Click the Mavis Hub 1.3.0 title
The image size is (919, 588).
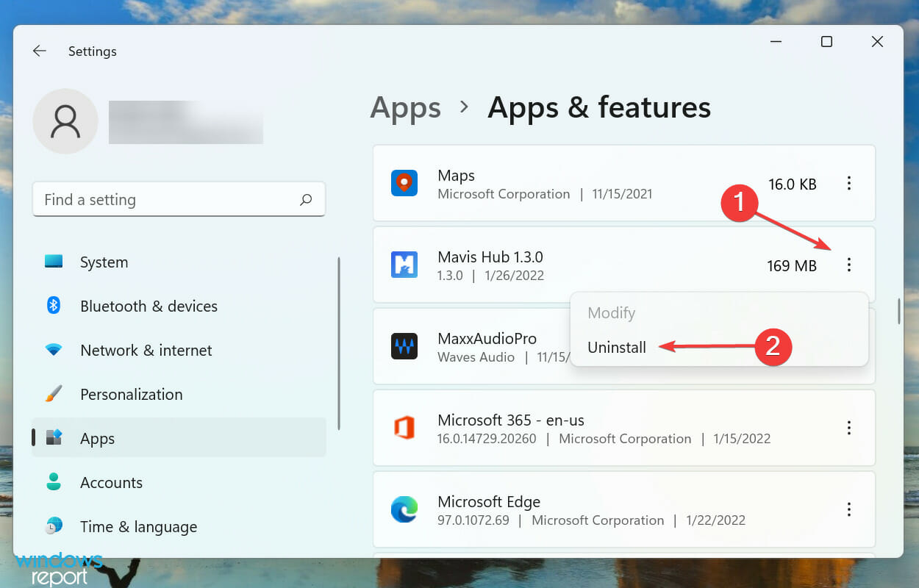[490, 257]
